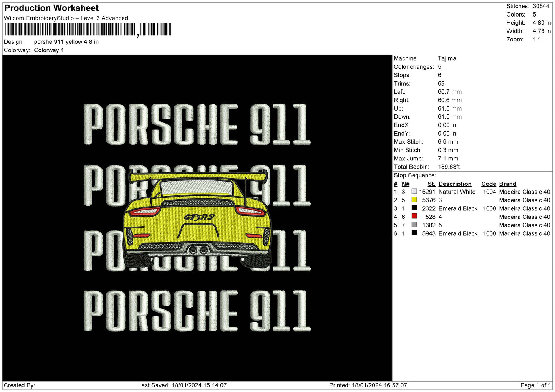
Task: Click the stitch count 1382
Action: 429,225
